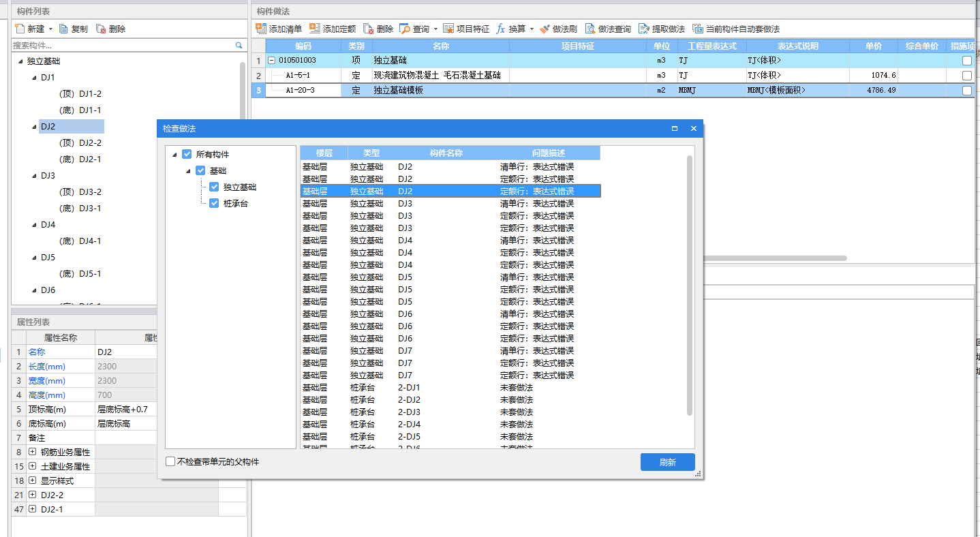
Task: Tick 措施项 checkbox for row A1-5-1
Action: click(967, 76)
